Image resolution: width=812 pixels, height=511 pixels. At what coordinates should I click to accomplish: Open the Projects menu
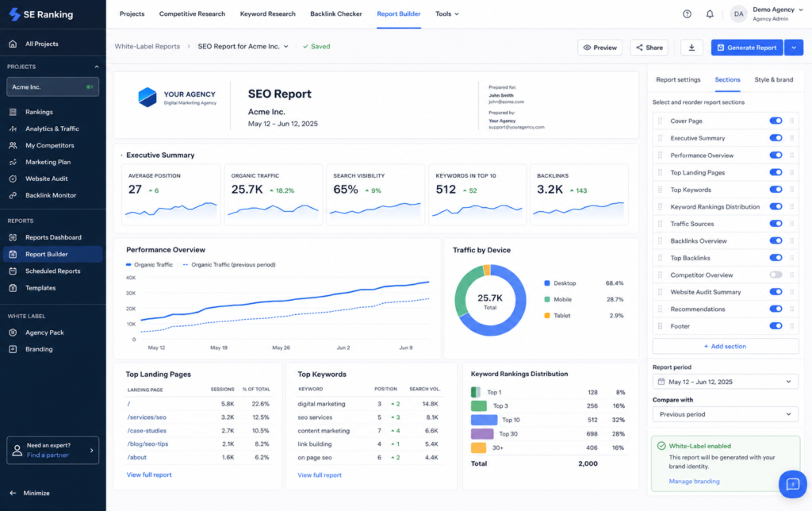pos(132,14)
